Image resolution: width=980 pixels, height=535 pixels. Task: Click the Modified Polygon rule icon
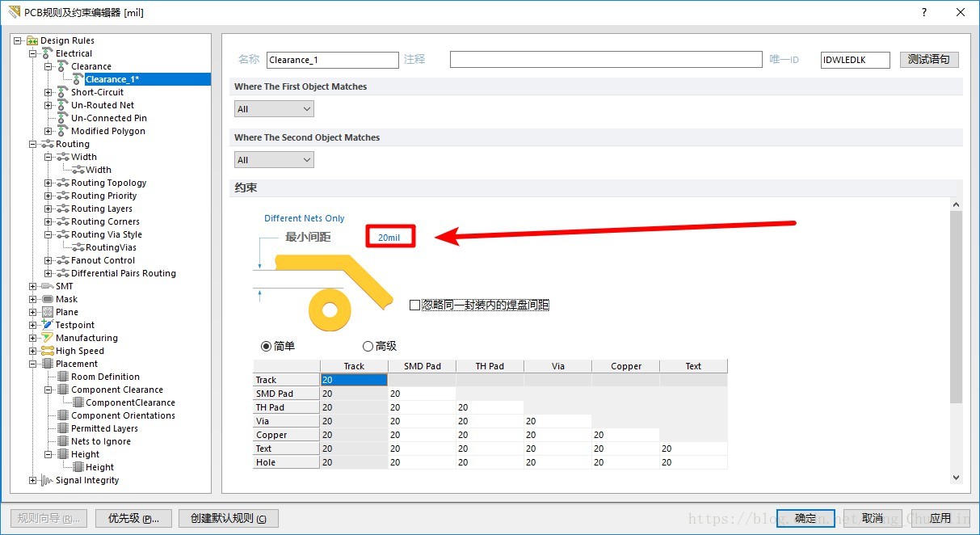(63, 131)
